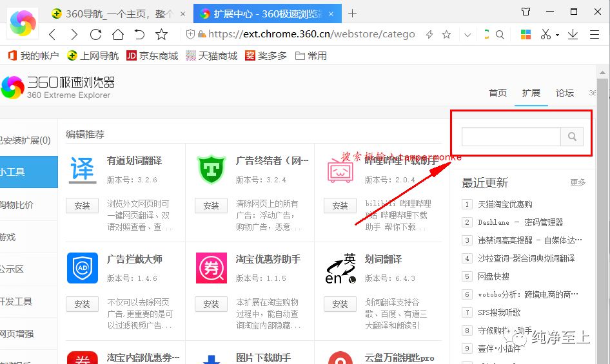Install 哔哩哔哩下载助手 extension
610x364 pixels.
tap(340, 206)
